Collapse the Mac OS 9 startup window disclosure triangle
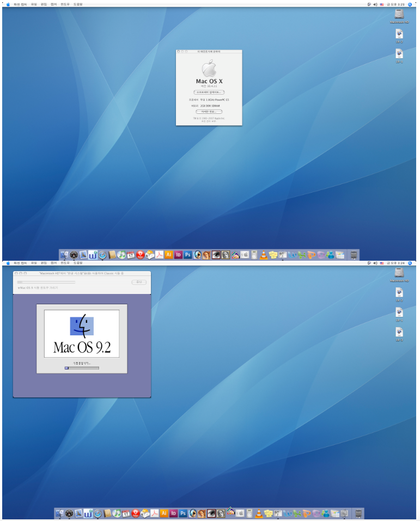420x521 pixels. click(18, 287)
